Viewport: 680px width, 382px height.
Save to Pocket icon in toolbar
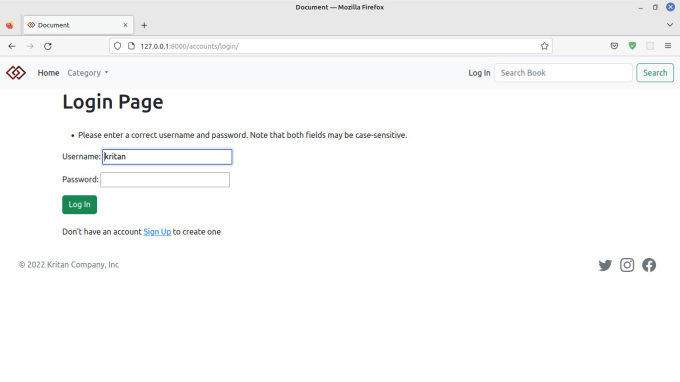point(614,46)
